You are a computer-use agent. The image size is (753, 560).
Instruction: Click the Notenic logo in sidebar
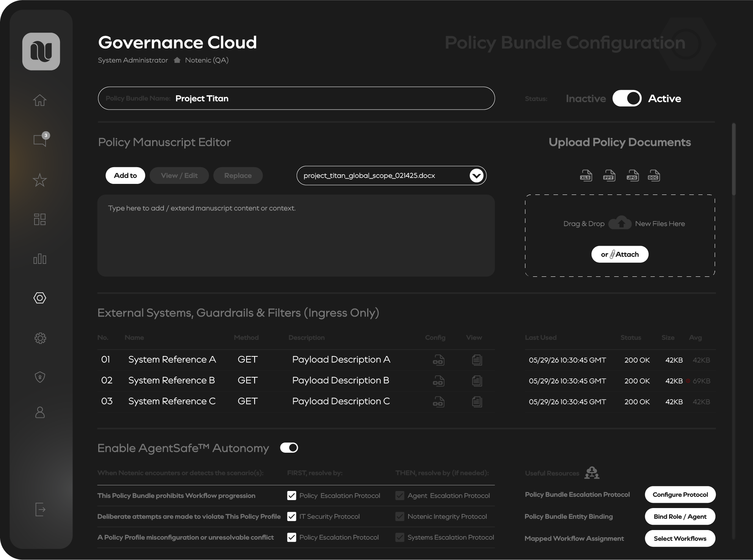41,51
